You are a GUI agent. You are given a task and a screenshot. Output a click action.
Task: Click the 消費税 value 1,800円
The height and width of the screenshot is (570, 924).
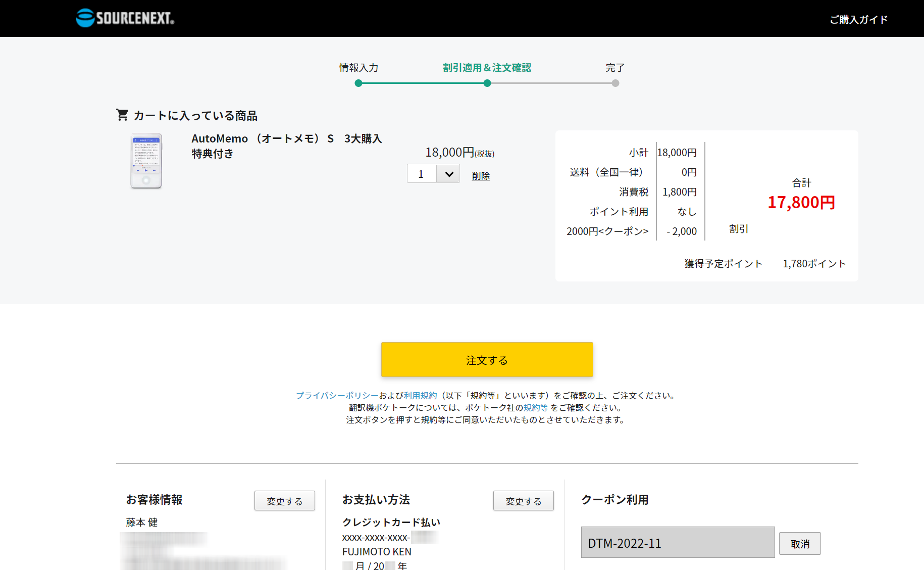(x=680, y=192)
